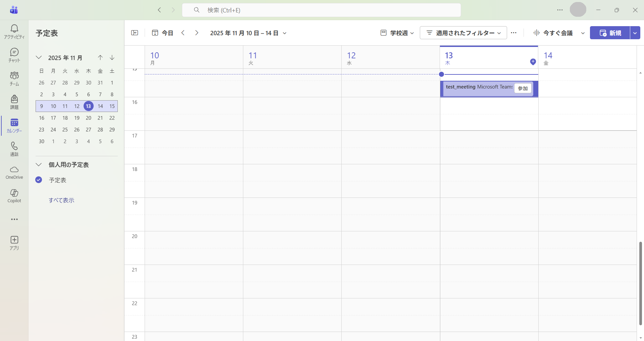This screenshot has height=341, width=644.
Task: Open OneDrive from the sidebar
Action: (14, 172)
